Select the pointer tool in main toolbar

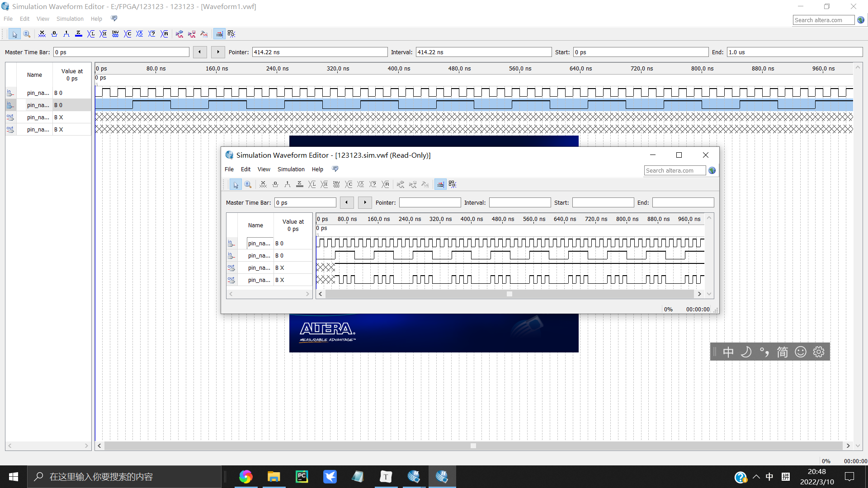14,34
